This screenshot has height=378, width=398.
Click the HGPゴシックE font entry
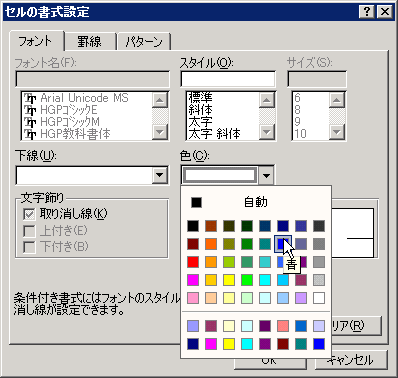point(87,110)
